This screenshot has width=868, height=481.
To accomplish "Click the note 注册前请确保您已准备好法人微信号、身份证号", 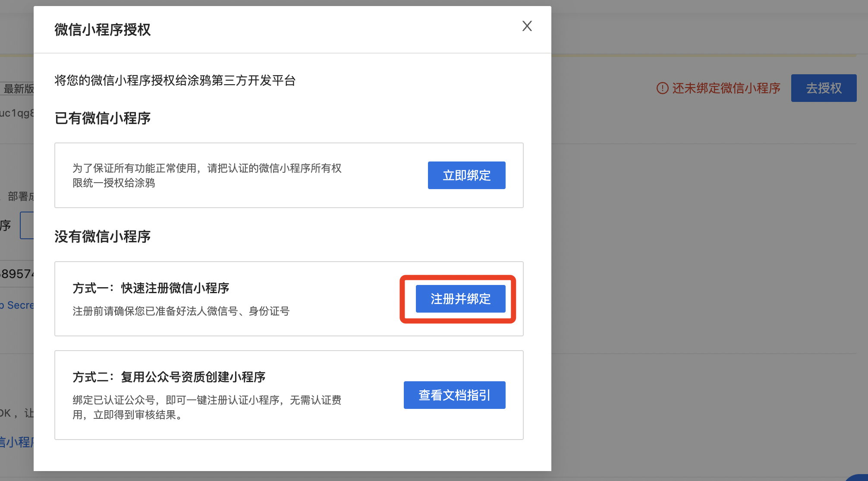I will tap(181, 311).
